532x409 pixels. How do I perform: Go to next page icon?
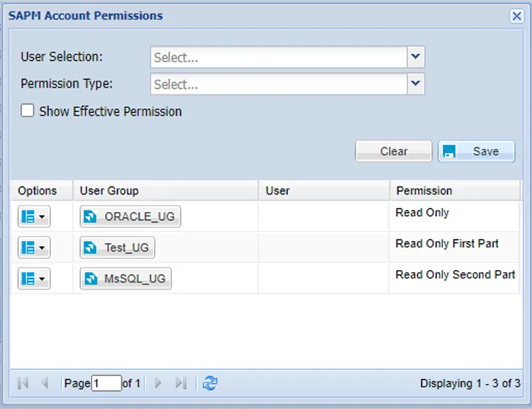[158, 383]
